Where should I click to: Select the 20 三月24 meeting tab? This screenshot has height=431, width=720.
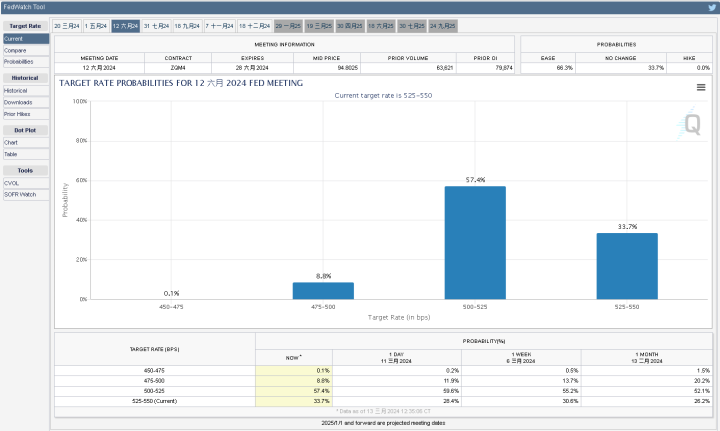[67, 26]
